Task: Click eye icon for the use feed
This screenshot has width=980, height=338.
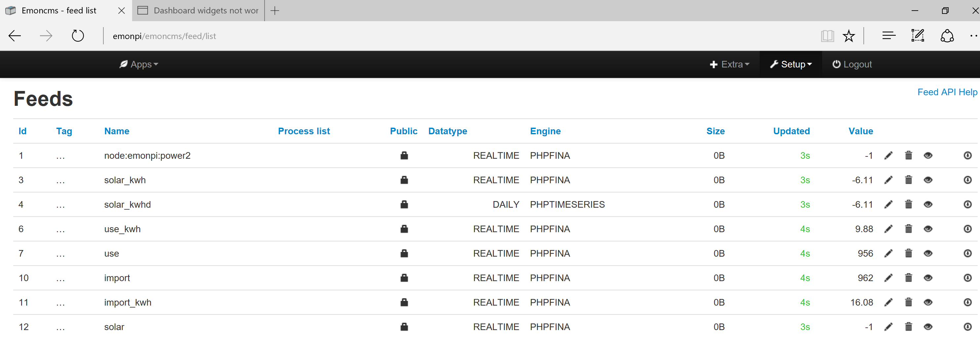Action: [928, 253]
